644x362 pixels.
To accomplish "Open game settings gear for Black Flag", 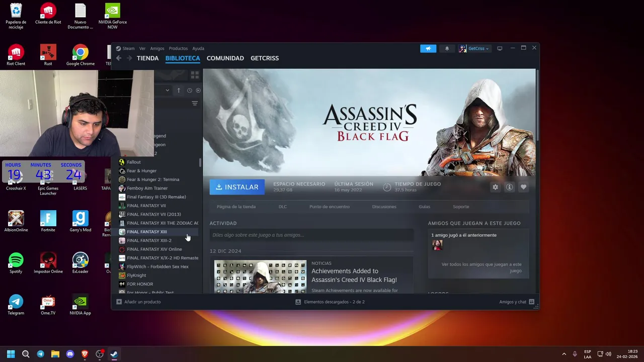I will [495, 187].
